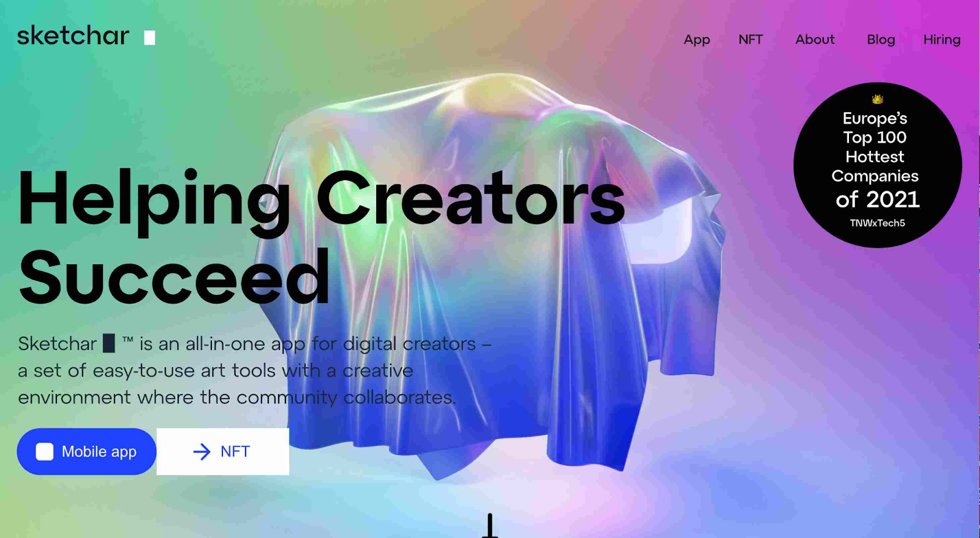
Task: Select NFT in the top navigation
Action: click(x=750, y=39)
